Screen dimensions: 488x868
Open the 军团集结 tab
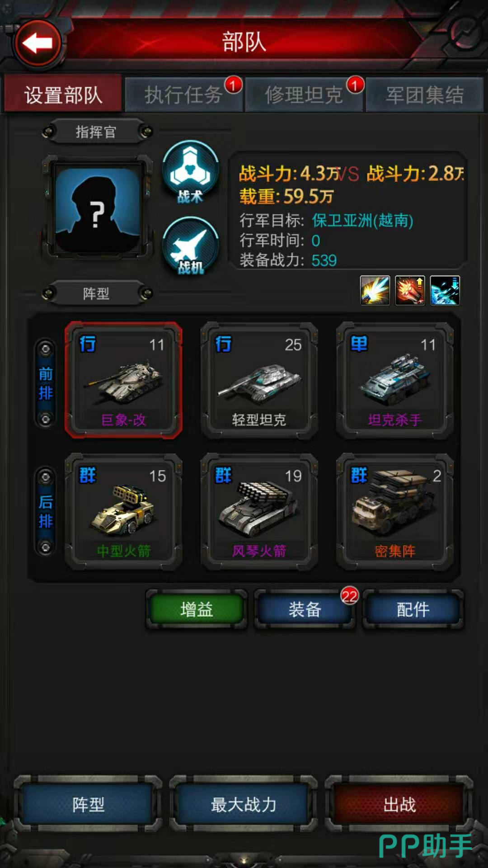[425, 95]
